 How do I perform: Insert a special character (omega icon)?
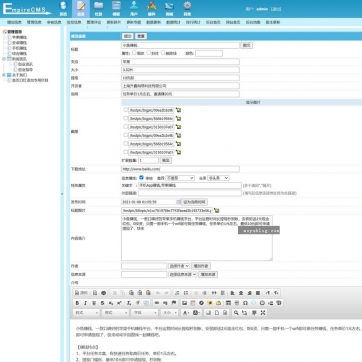tap(245, 303)
